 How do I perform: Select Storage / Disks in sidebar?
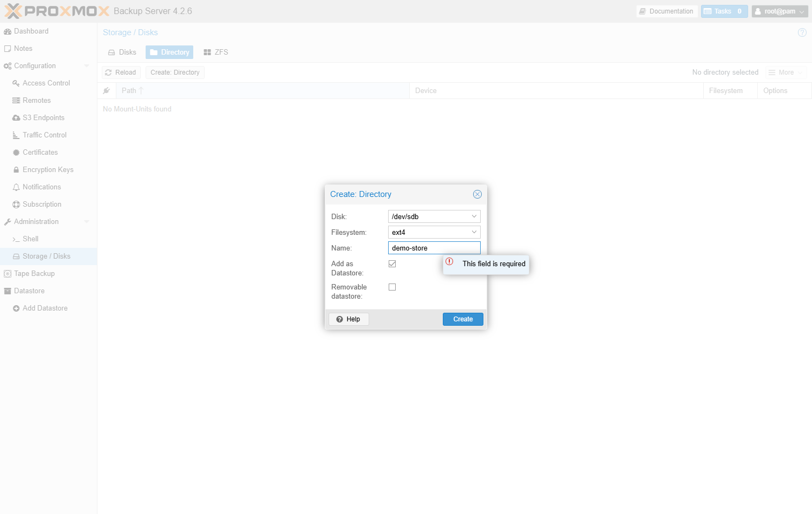(48, 256)
